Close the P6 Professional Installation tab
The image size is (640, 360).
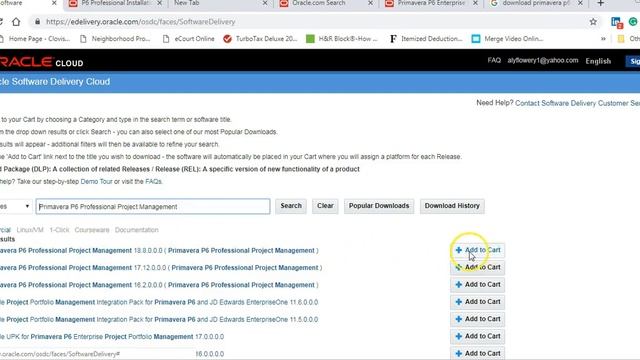[160, 3]
